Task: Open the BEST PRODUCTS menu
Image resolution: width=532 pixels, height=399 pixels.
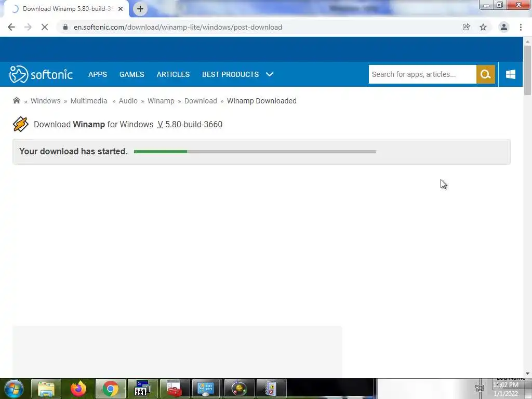Action: (230, 74)
